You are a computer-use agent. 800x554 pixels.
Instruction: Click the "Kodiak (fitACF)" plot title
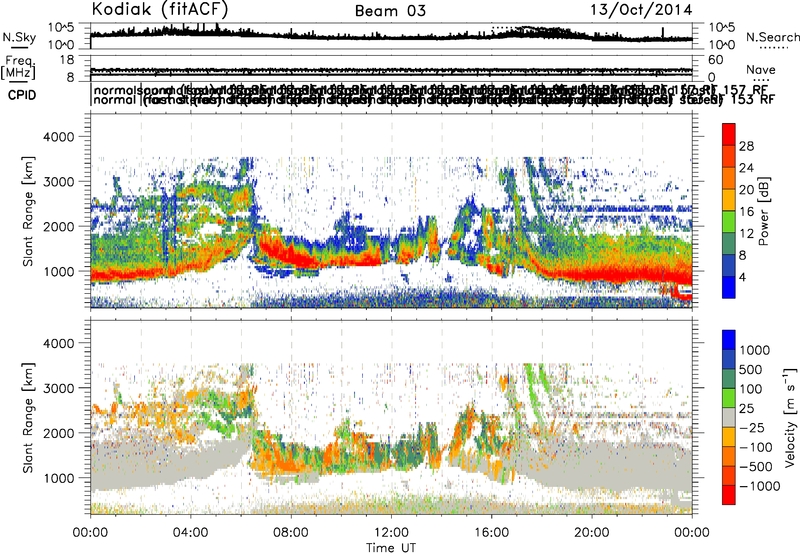point(159,9)
